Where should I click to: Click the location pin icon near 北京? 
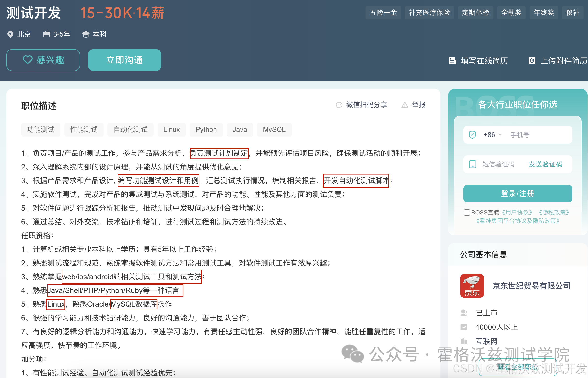click(x=10, y=34)
